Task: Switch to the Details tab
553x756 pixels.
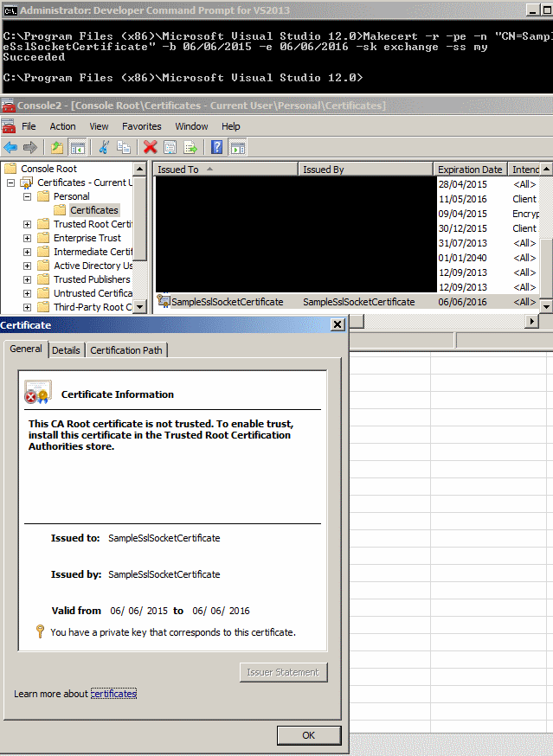Action: coord(66,350)
